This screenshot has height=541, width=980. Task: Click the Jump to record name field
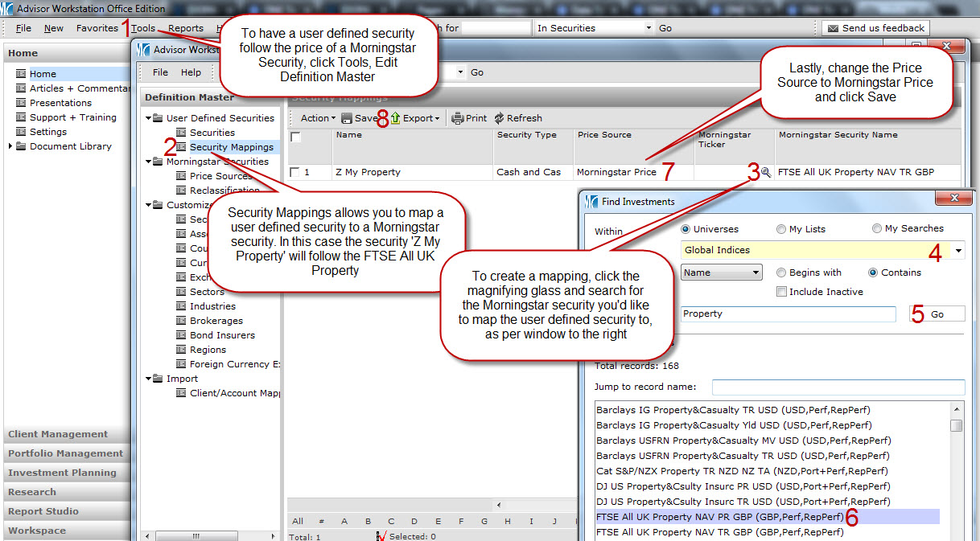click(838, 387)
